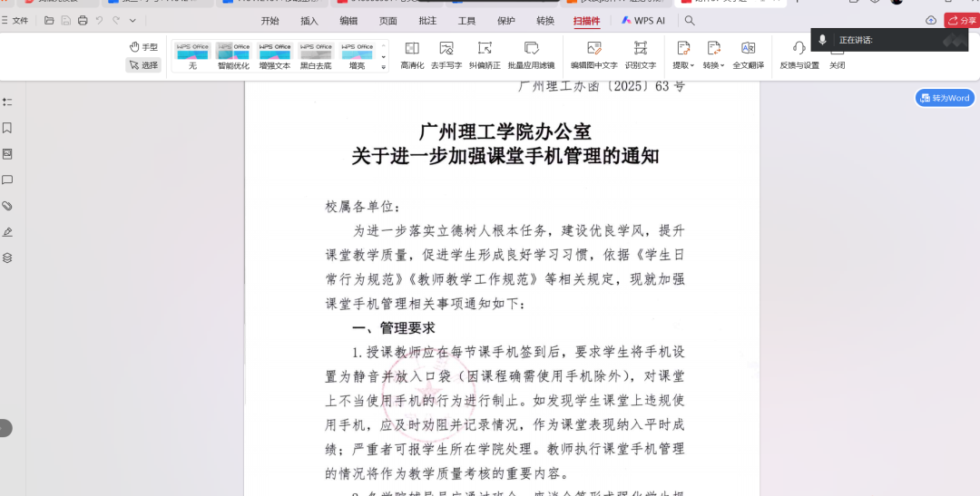Image resolution: width=980 pixels, height=496 pixels.
Task: Open the bookmark panel in left sidebar
Action: [7, 128]
